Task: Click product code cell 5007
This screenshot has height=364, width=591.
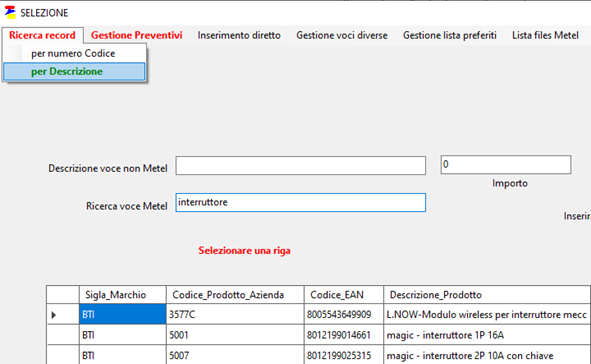Action: tap(235, 355)
